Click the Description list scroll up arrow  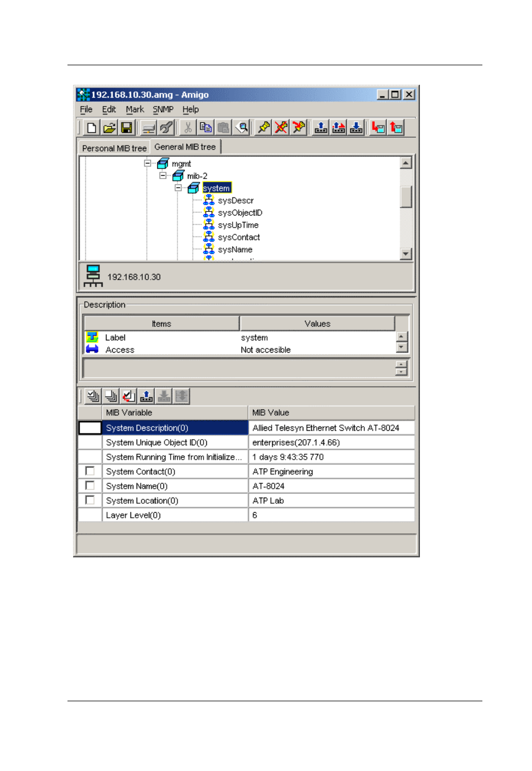[x=402, y=336]
